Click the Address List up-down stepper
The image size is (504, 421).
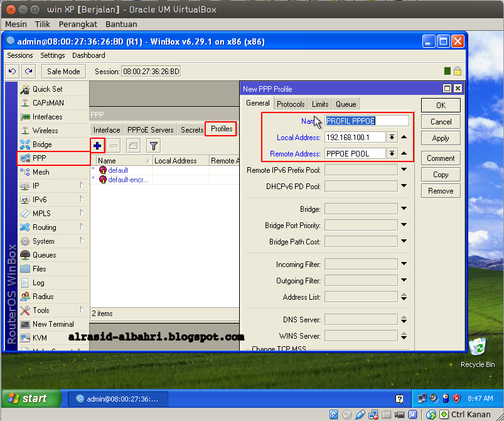tap(404, 297)
